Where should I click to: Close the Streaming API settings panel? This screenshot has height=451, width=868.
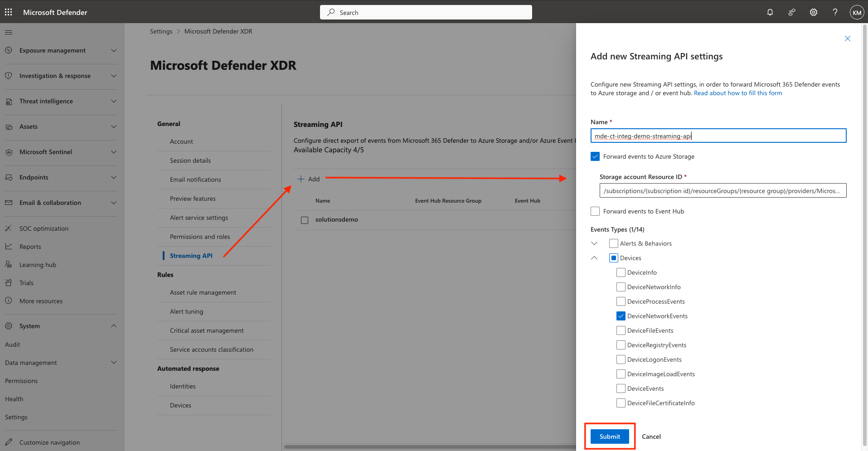(847, 39)
